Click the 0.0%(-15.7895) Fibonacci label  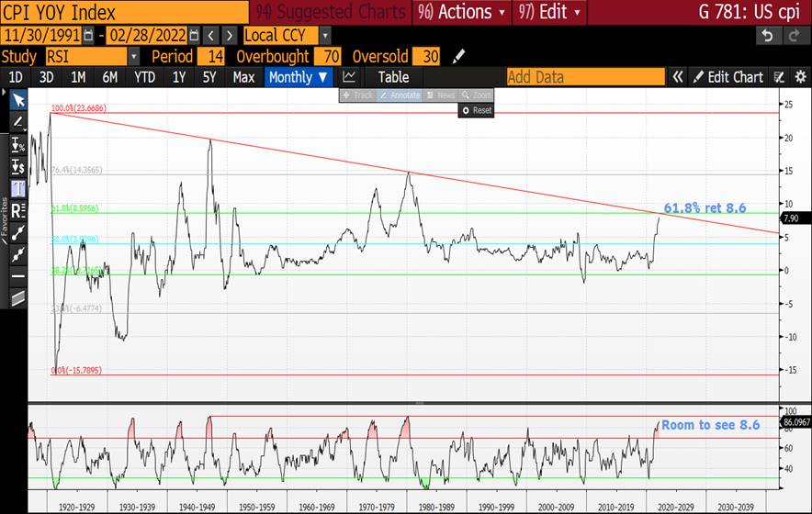(76, 371)
